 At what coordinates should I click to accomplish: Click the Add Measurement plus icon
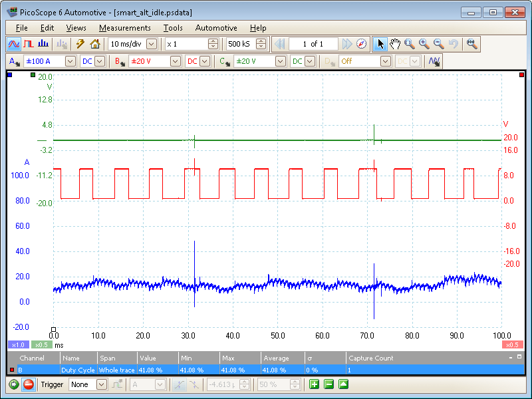pos(313,384)
